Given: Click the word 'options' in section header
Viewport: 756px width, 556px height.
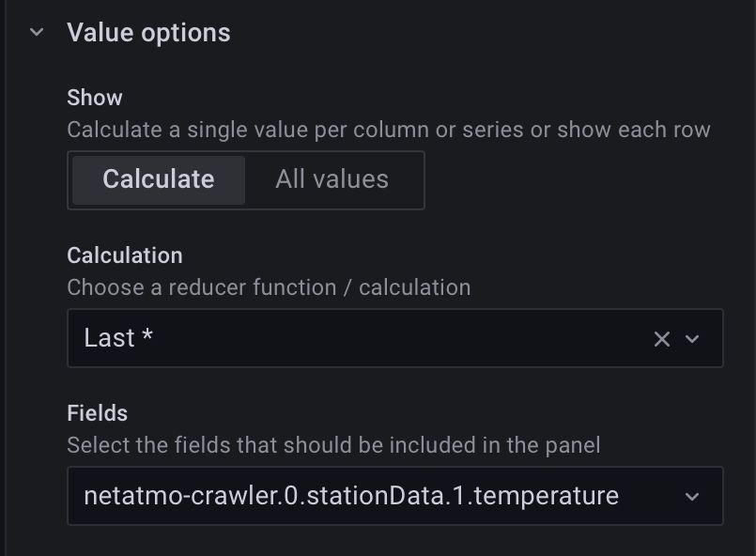Looking at the screenshot, I should coord(185,33).
